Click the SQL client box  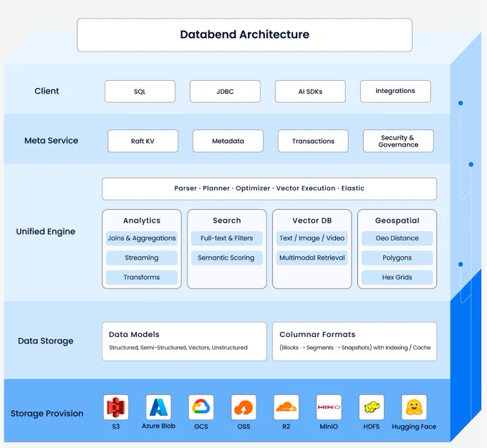pos(140,92)
